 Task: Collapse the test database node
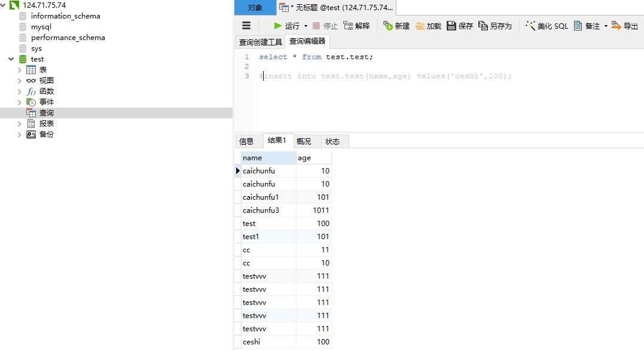(x=11, y=59)
